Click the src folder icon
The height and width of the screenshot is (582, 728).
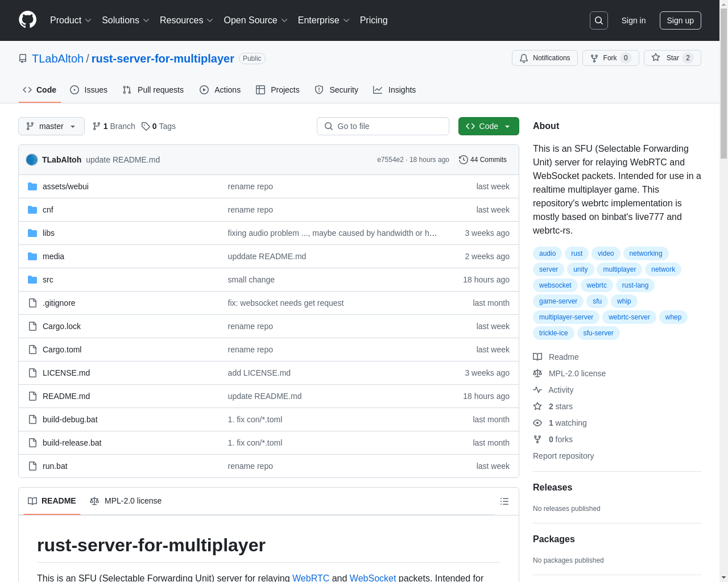tap(32, 280)
